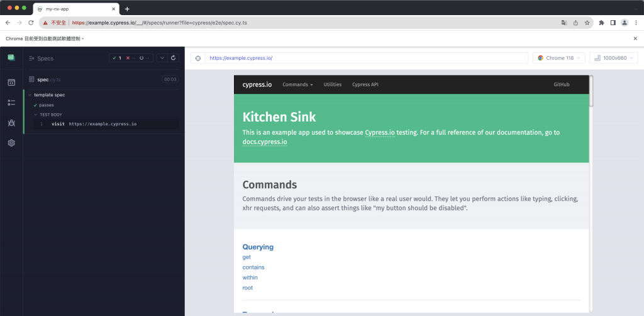644x316 pixels.
Task: Click the AUT URL field
Action: point(367,58)
